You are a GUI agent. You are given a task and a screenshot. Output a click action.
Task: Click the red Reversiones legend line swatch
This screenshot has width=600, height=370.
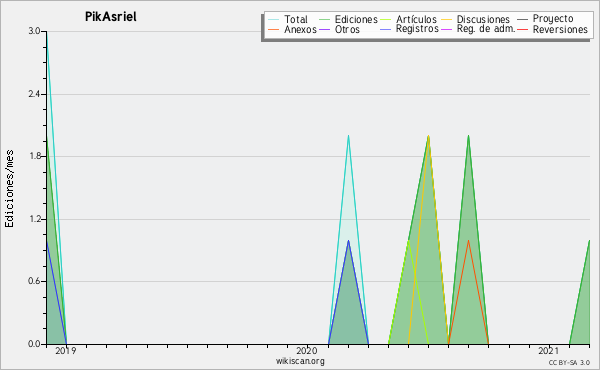pos(522,29)
